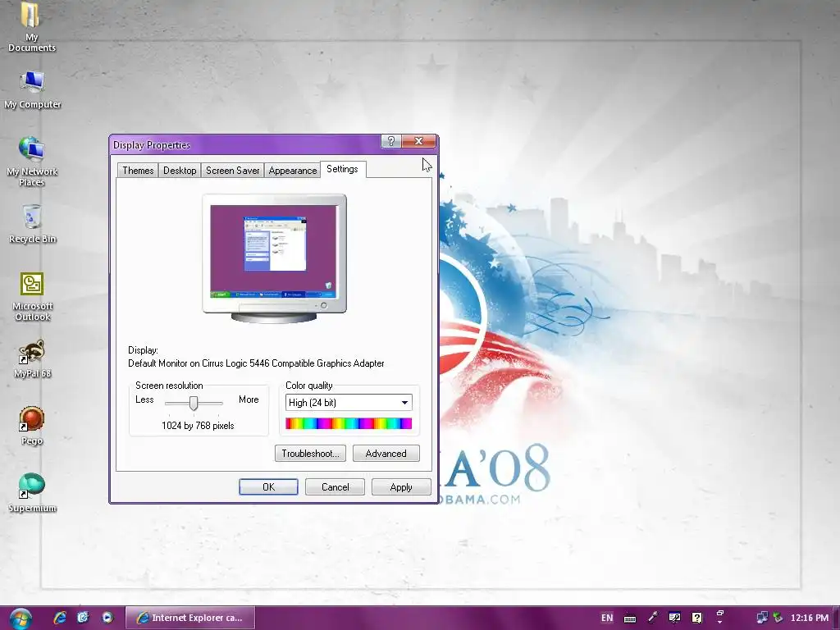Select the Pego desktop shortcut
This screenshot has width=840, height=630.
(32, 426)
